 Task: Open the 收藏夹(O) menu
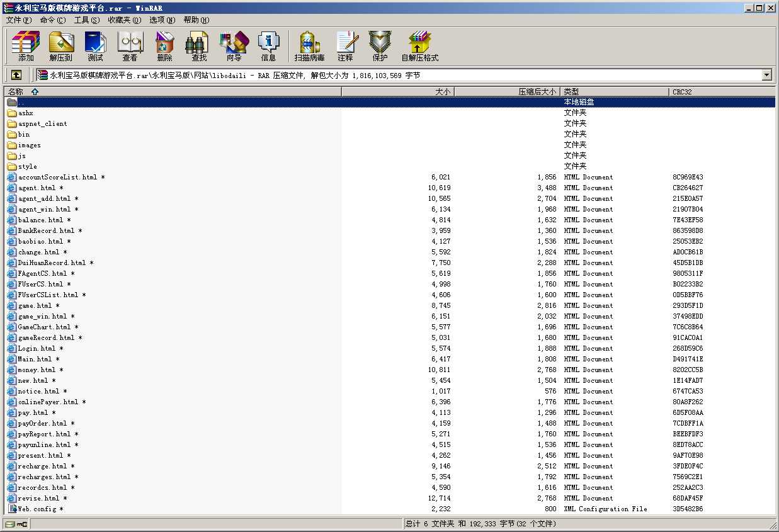[125, 20]
